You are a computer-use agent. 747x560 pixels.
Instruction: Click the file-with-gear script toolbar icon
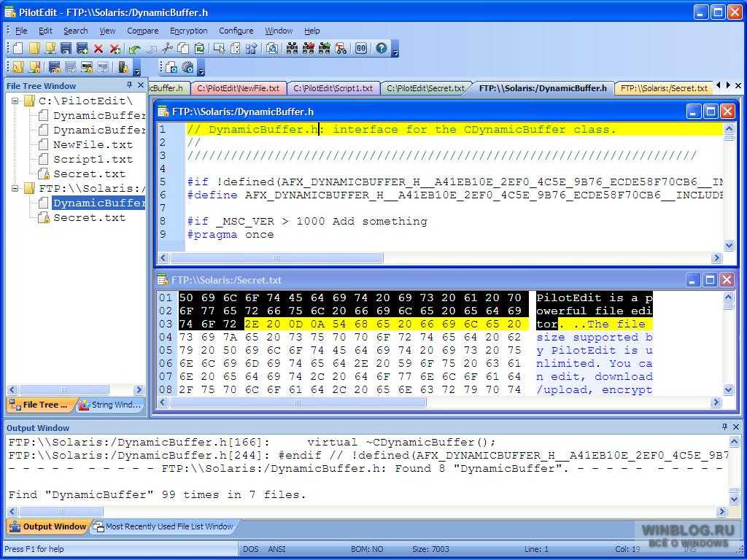tap(171, 68)
